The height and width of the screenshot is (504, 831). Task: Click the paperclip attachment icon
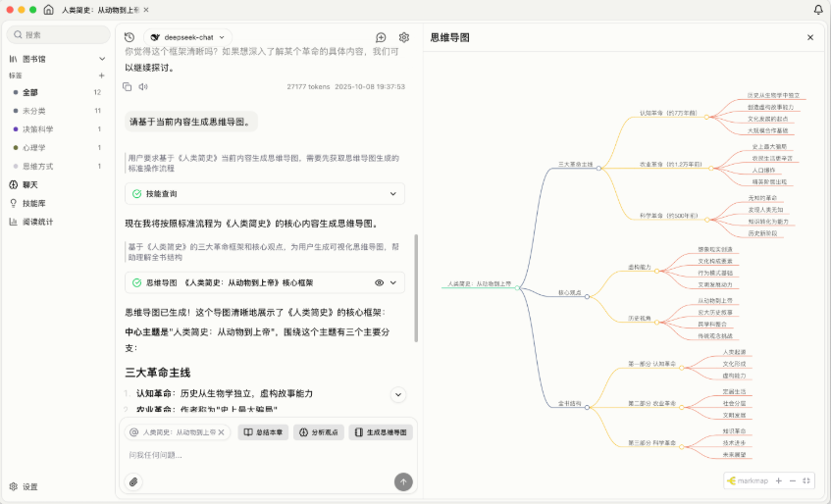pos(133,481)
